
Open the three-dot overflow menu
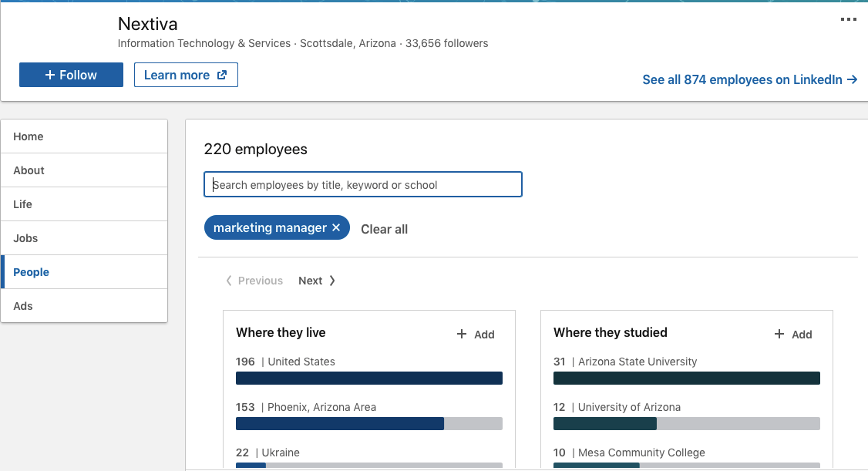coord(848,19)
